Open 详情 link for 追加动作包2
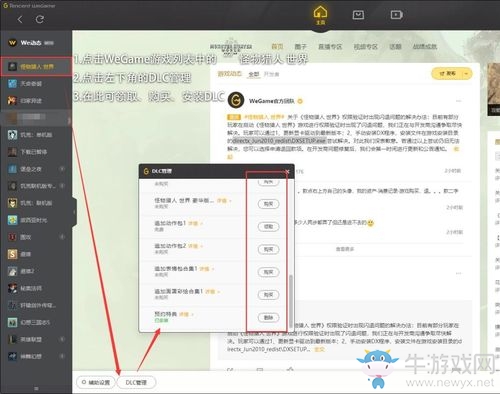 point(195,246)
